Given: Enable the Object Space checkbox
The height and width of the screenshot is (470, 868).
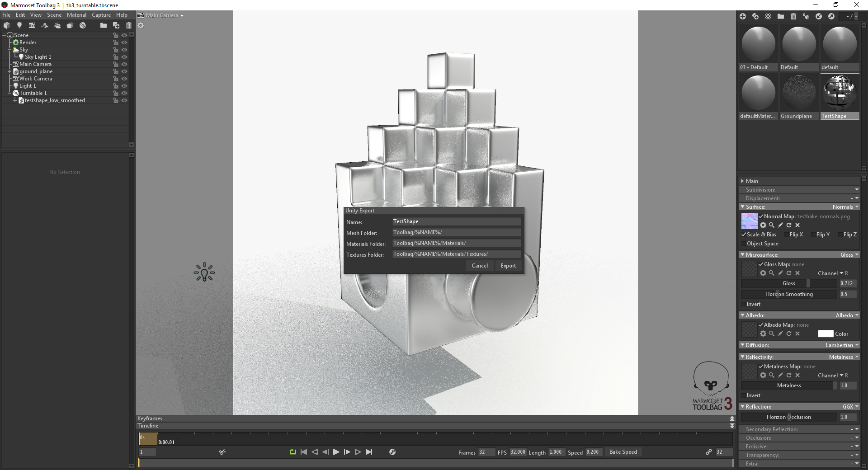Looking at the screenshot, I should 743,244.
